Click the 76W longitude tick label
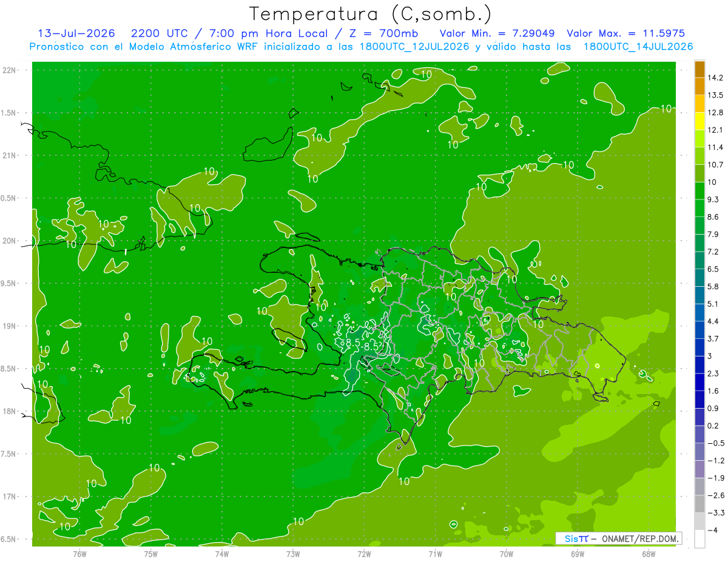728x562 pixels. coord(79,554)
